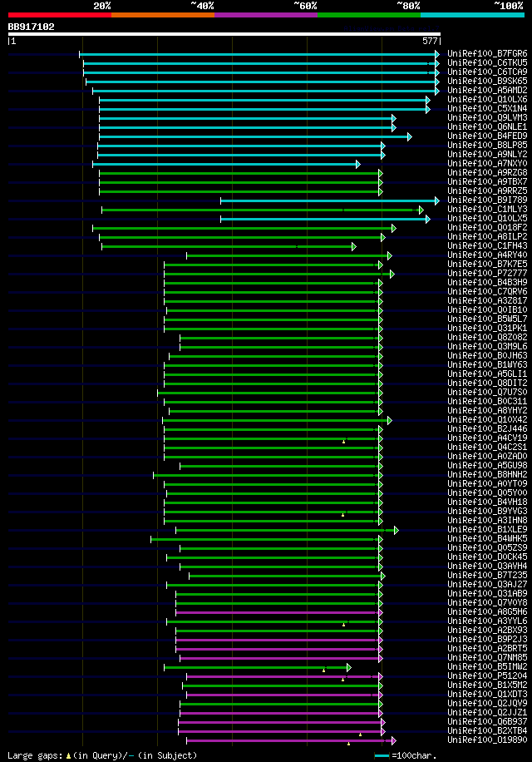The height and width of the screenshot is (762, 532).
Task: Click the red 20% identity legend segment
Action: point(60,15)
